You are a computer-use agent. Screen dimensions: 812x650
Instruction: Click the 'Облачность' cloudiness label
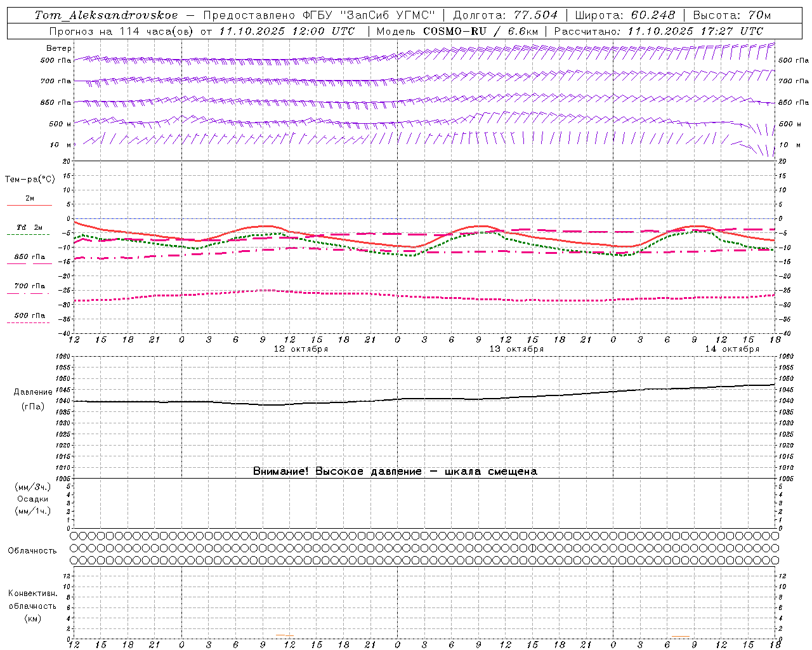pyautogui.click(x=32, y=551)
